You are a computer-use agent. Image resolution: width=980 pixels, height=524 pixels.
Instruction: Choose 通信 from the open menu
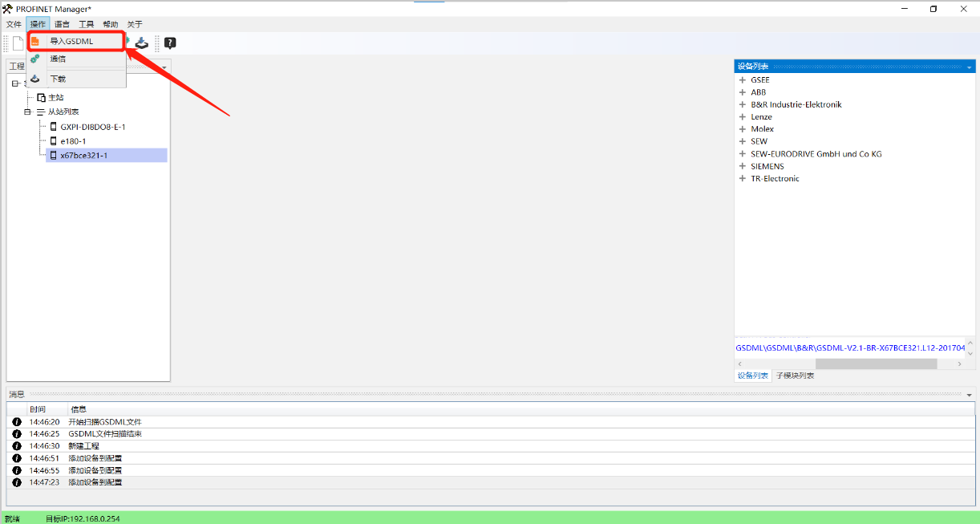coord(58,59)
